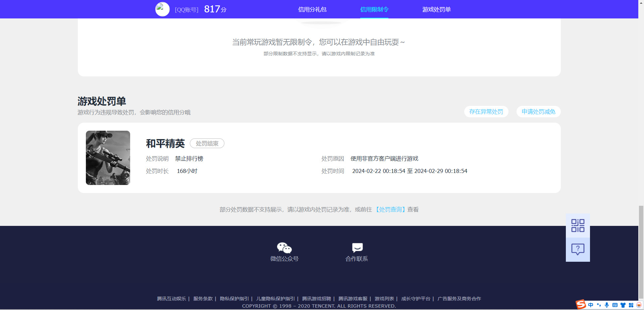The height and width of the screenshot is (310, 644).
Task: Click the penalty time range 2024-02-22 to 2024-02-29
Action: [x=410, y=171]
